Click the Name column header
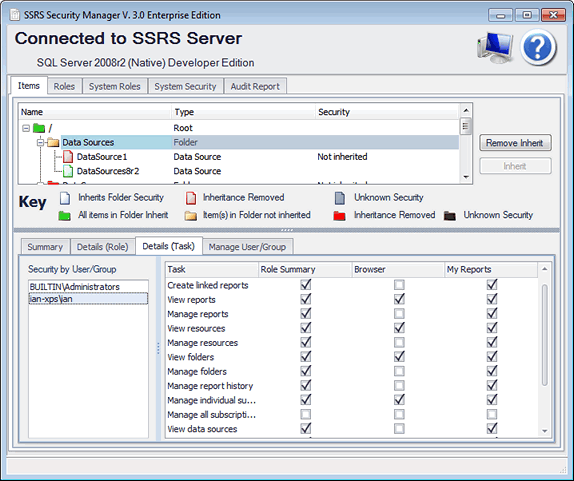Screen dimensions: 574x481 (x=94, y=112)
